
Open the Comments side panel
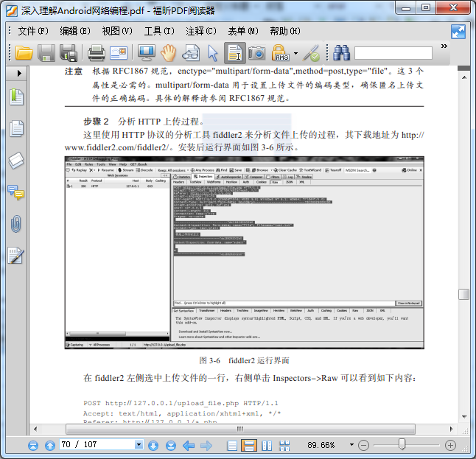[15, 192]
